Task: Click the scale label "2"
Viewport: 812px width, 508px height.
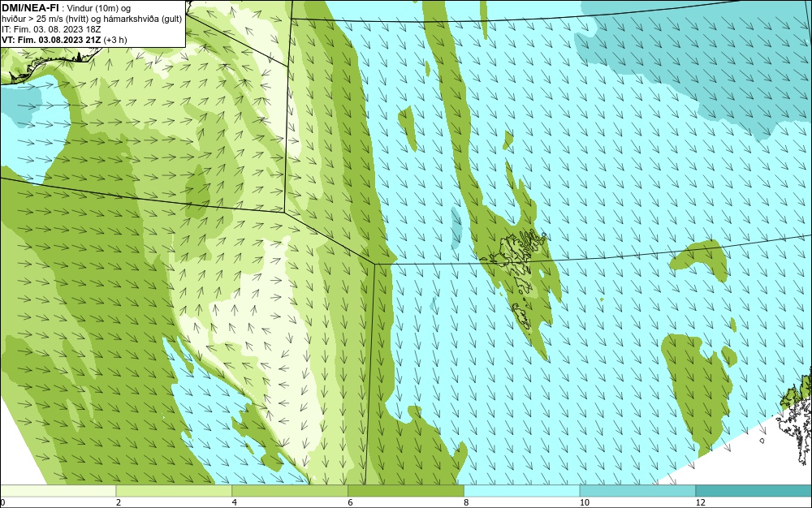Action: (119, 502)
